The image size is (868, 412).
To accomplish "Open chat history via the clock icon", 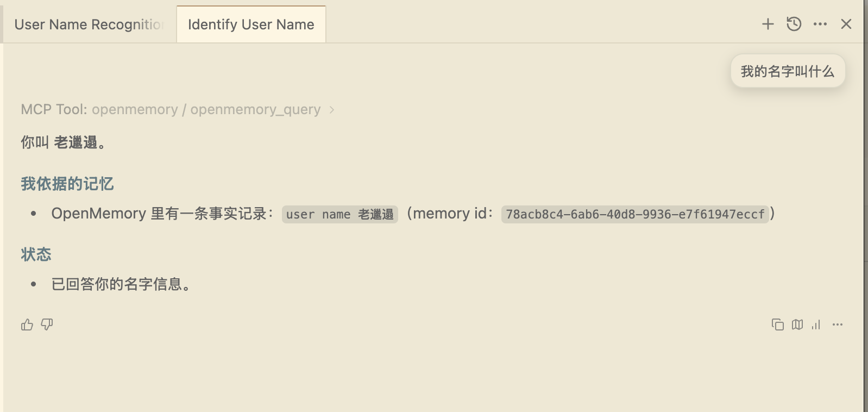I will (x=794, y=24).
